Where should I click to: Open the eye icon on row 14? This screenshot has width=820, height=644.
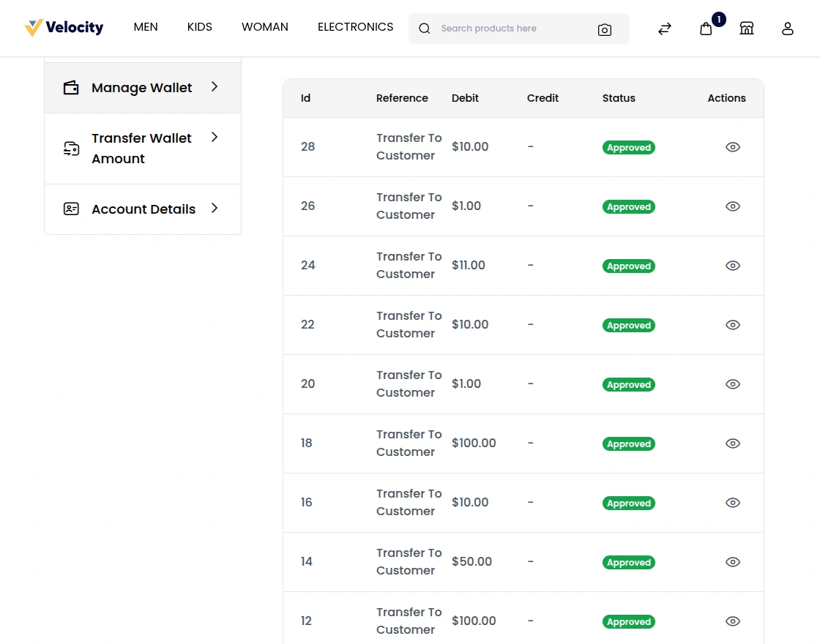(733, 562)
